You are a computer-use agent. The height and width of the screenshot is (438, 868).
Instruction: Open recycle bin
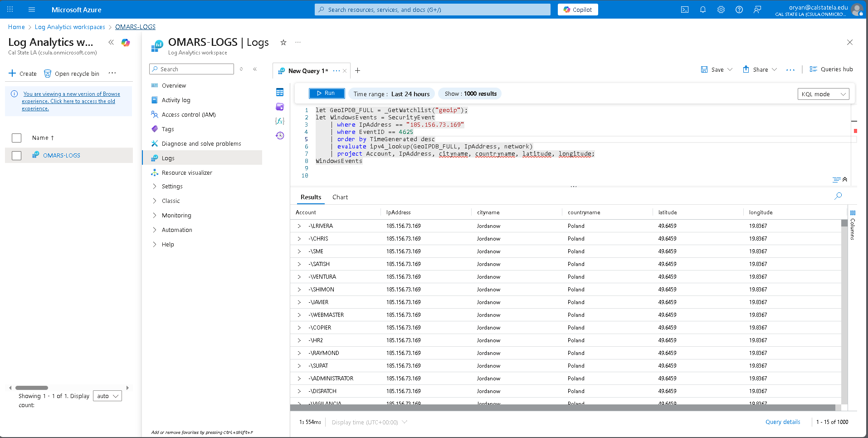coord(72,74)
